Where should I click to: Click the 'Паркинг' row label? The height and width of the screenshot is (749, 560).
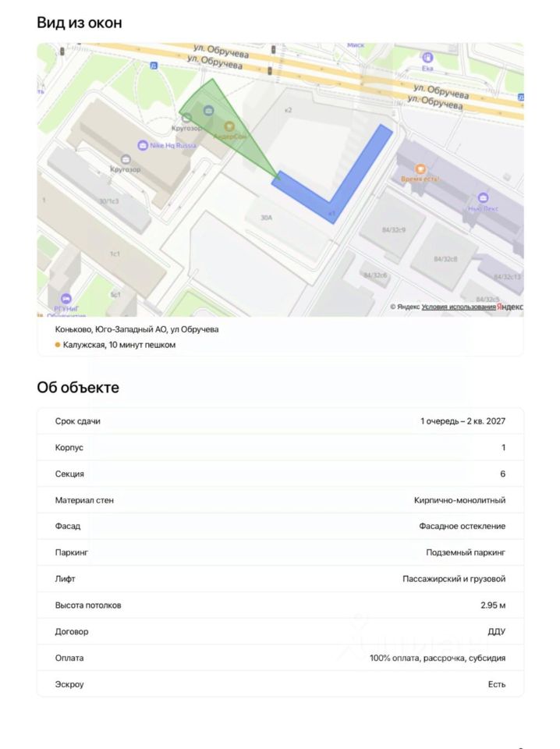pyautogui.click(x=72, y=552)
